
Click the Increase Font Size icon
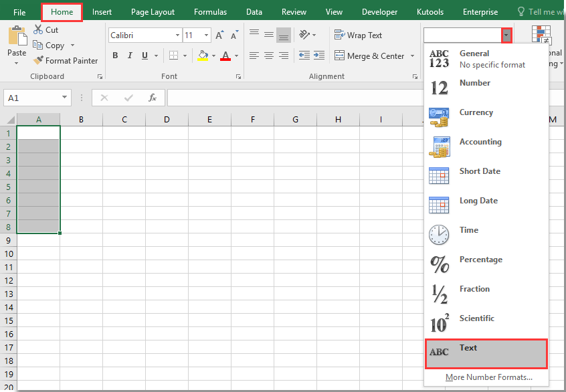click(x=219, y=35)
